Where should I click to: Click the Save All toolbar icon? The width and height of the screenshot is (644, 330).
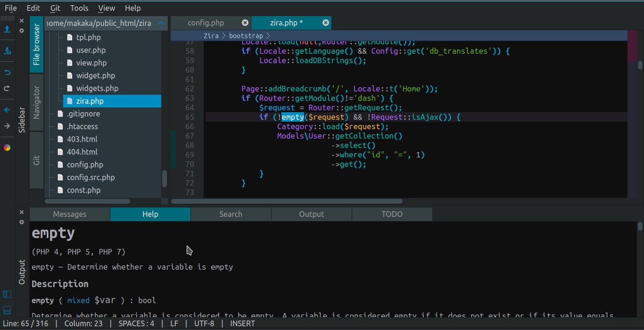(7, 50)
